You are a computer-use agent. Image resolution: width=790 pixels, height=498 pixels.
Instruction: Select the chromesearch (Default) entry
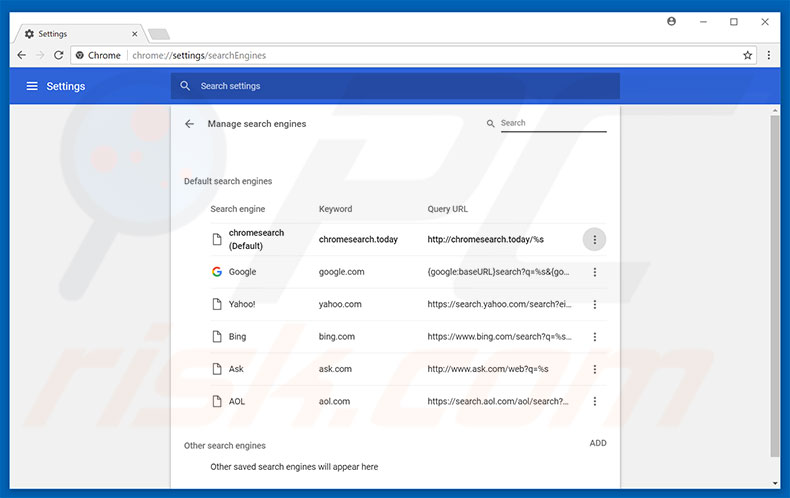256,239
